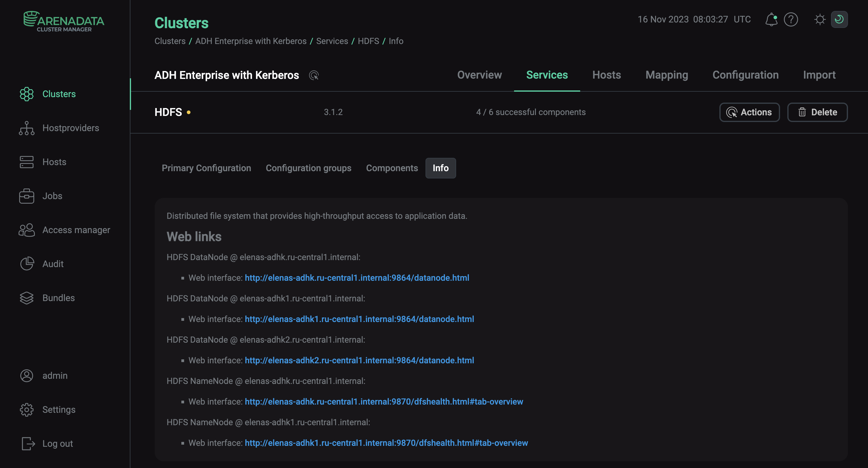Click Clusters label in sidebar
This screenshot has height=468, width=868.
pos(59,94)
